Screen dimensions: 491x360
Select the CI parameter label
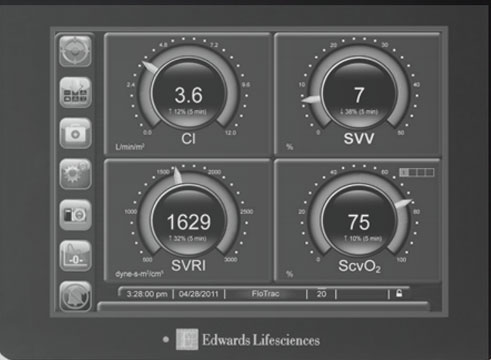188,139
